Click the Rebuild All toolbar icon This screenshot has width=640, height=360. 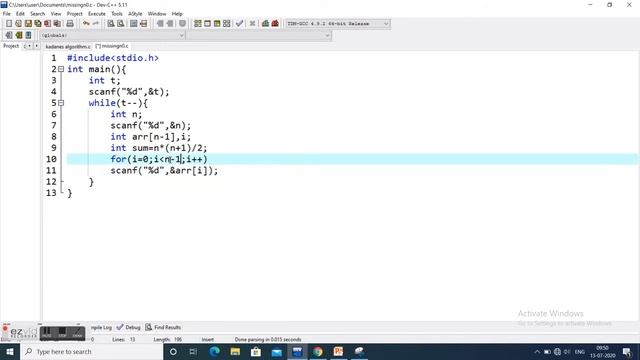coord(227,24)
